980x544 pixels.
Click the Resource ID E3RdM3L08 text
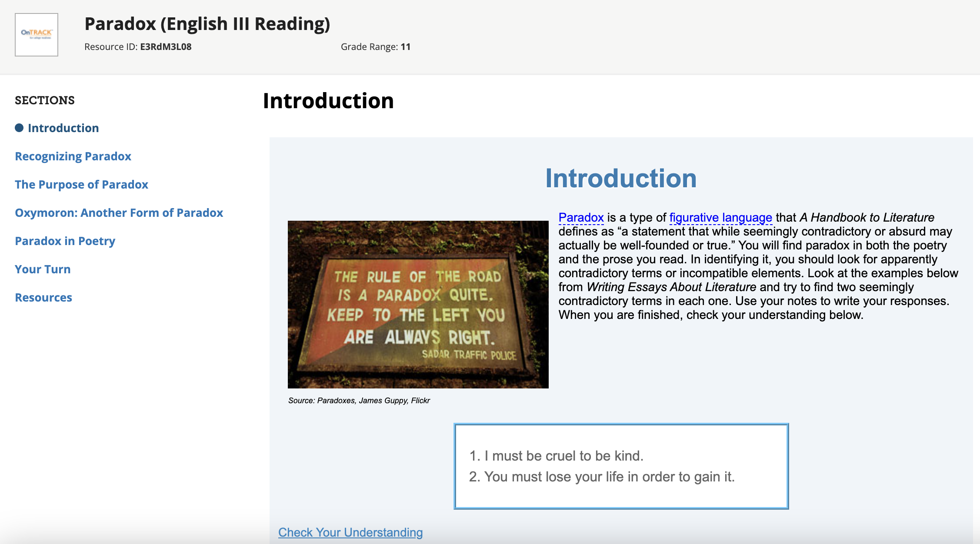coord(138,47)
